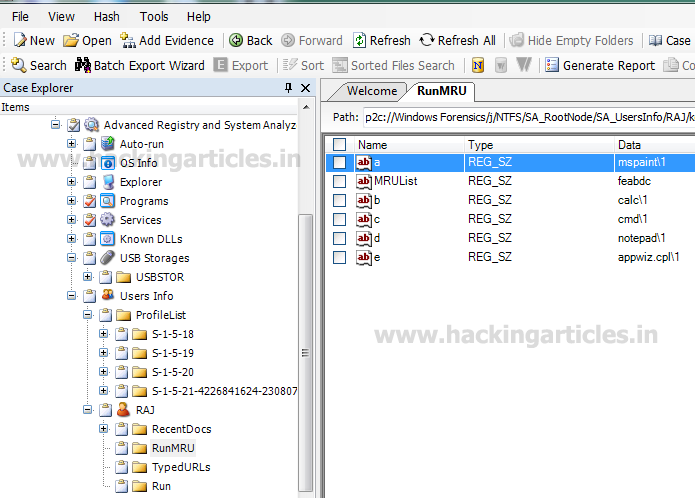
Task: Expand the S-1-5-18 folder
Action: click(104, 334)
